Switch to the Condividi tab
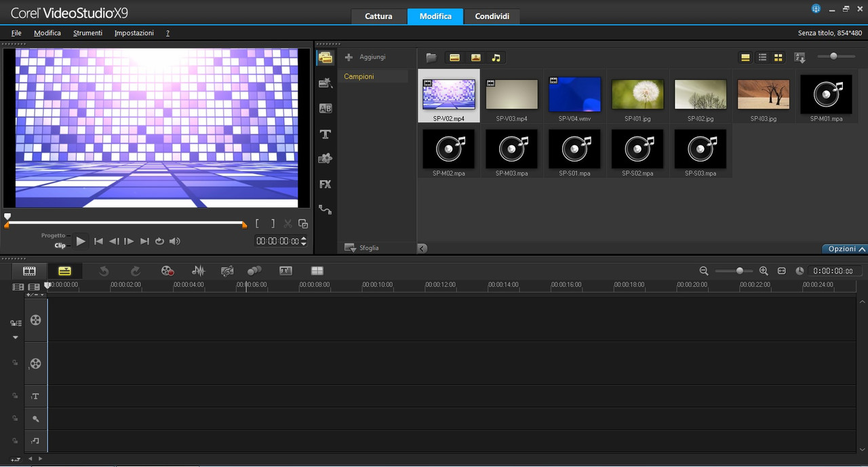This screenshot has width=868, height=467. [492, 16]
